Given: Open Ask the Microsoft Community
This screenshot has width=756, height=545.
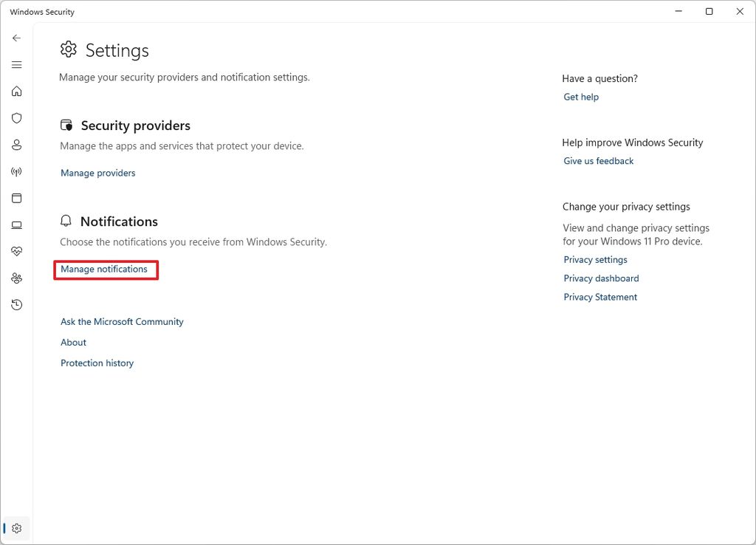Looking at the screenshot, I should click(122, 321).
